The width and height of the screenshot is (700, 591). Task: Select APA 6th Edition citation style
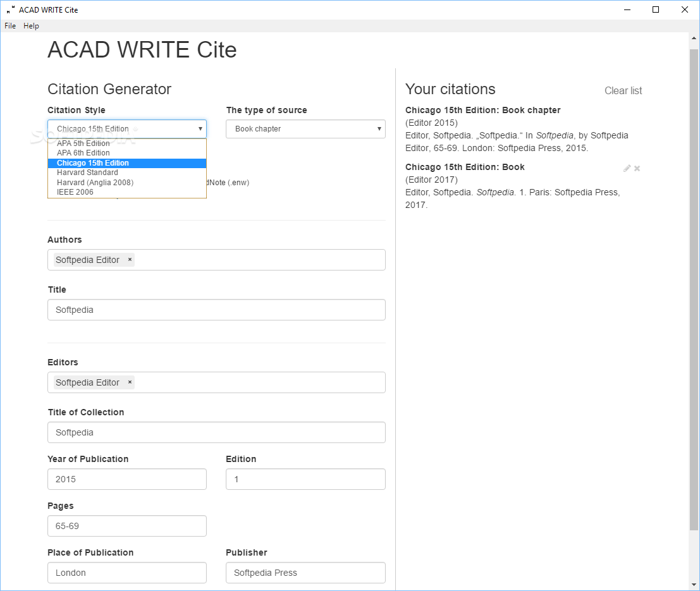pyautogui.click(x=83, y=153)
